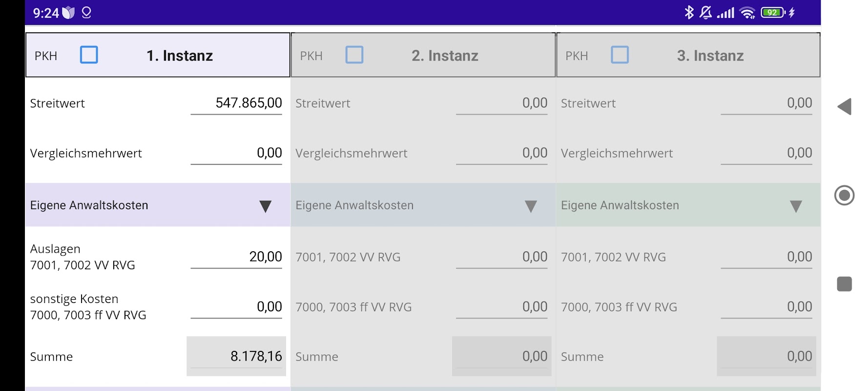Tap the recent apps square button
This screenshot has height=391, width=868.
(x=844, y=284)
